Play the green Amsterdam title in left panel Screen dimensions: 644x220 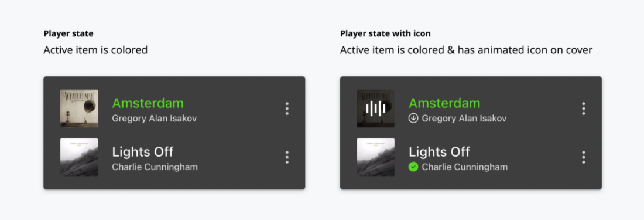click(x=148, y=103)
